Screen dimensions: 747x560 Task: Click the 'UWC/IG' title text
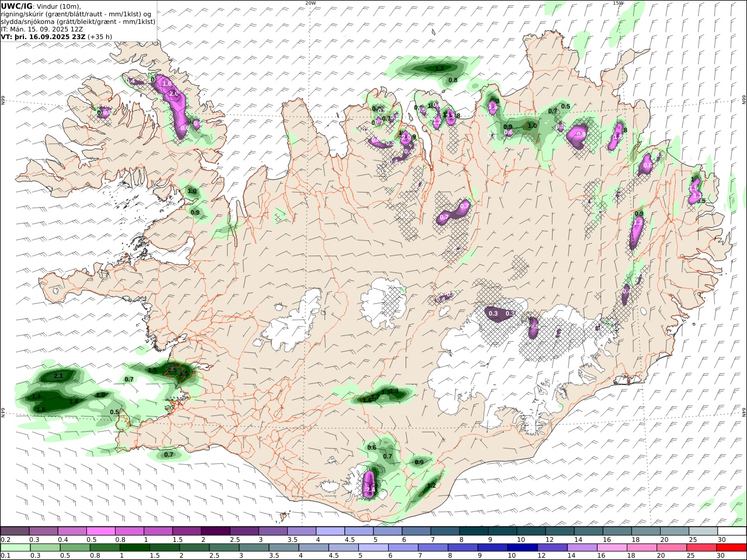17,6
